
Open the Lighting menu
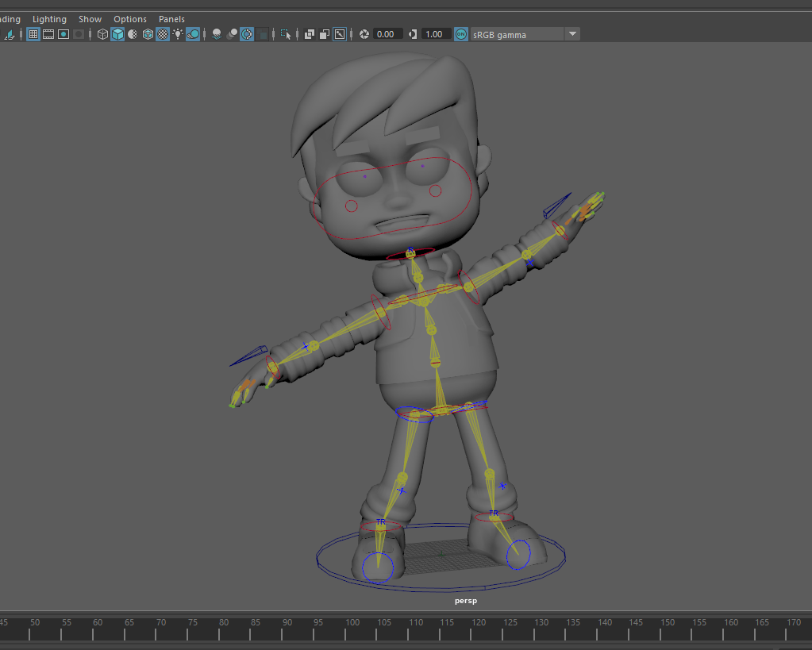pyautogui.click(x=49, y=19)
